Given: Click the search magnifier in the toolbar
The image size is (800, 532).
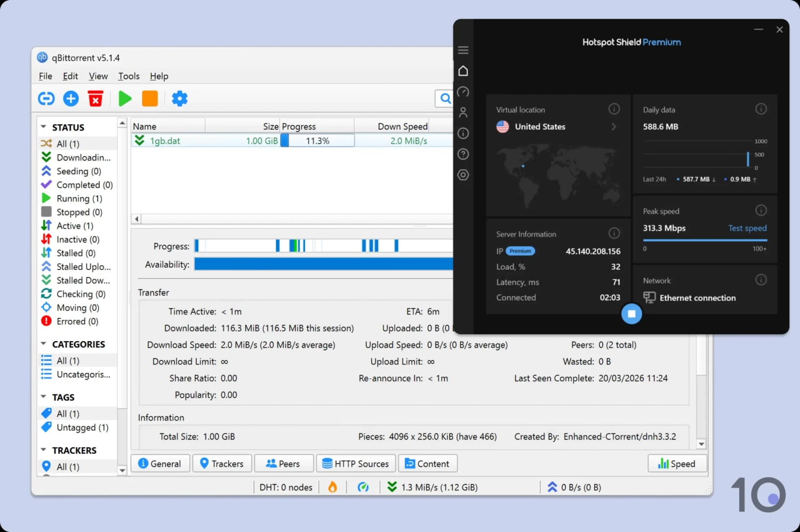Looking at the screenshot, I should (445, 98).
